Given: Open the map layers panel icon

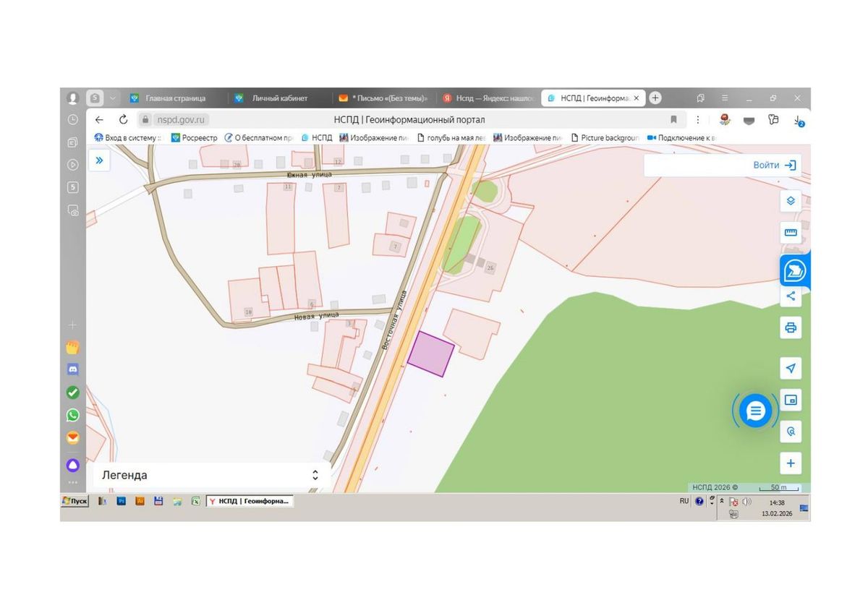Looking at the screenshot, I should click(x=791, y=201).
